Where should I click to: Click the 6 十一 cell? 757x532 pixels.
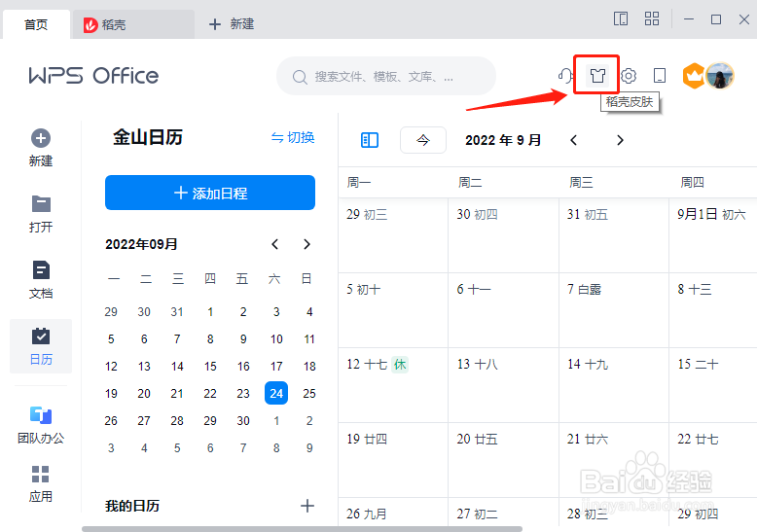(503, 310)
